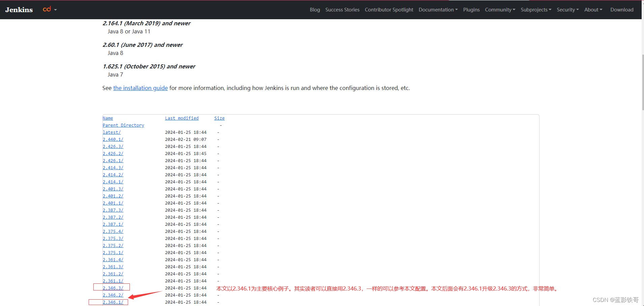This screenshot has width=644, height=306.
Task: Open the 2.401.3/ directory
Action: pos(113,189)
